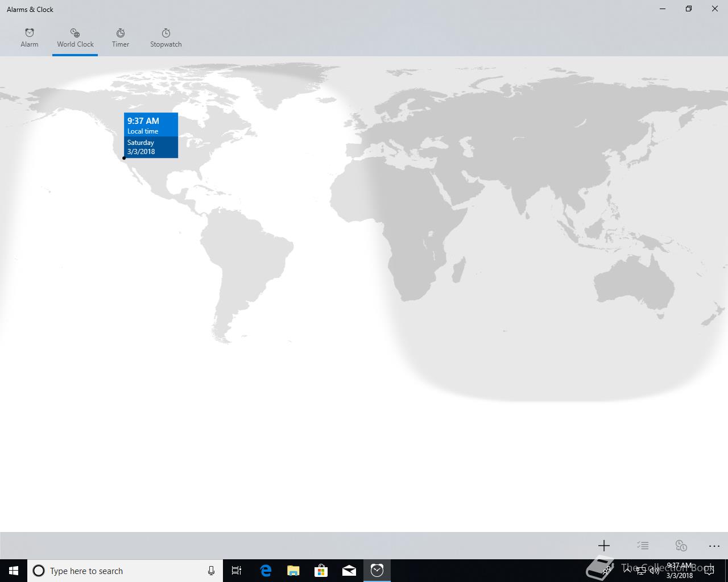Click the volume speaker tray icon

[654, 571]
